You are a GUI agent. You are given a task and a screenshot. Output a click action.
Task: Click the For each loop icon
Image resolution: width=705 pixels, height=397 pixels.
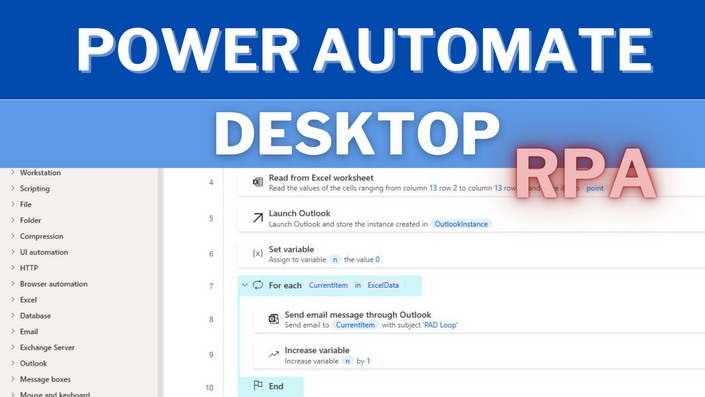258,285
